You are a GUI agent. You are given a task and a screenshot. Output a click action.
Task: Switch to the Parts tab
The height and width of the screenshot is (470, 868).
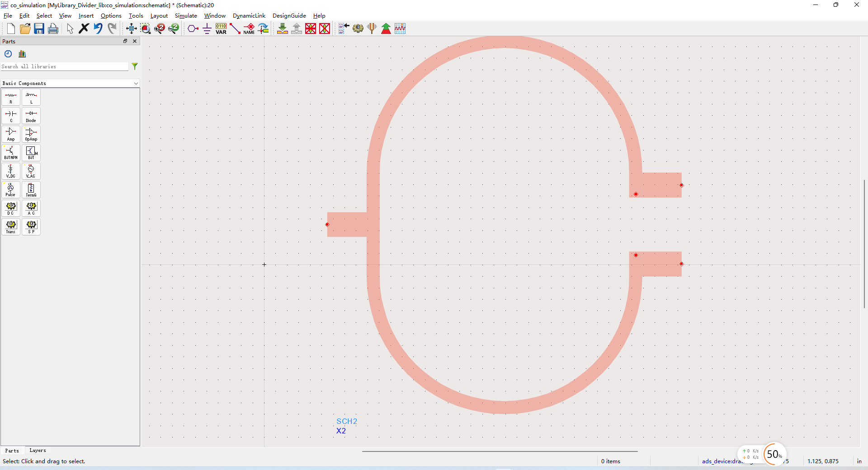click(x=12, y=451)
